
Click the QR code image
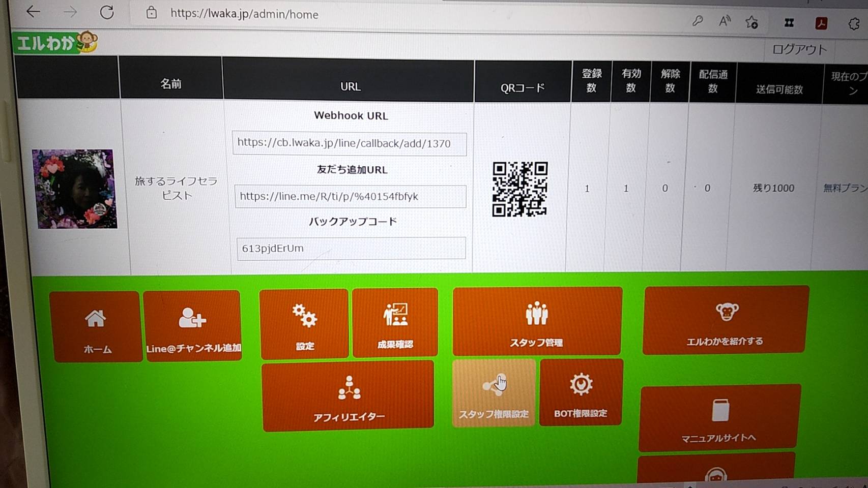coord(520,189)
